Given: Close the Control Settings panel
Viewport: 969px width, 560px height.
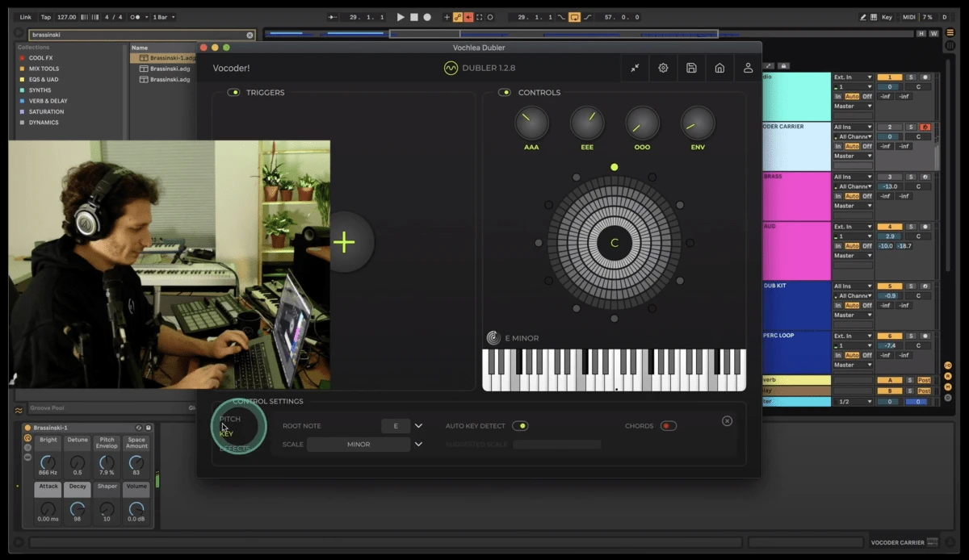Looking at the screenshot, I should pos(727,421).
